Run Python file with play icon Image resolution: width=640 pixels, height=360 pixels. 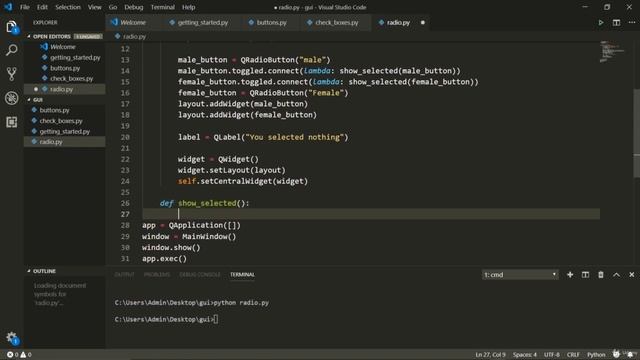(601, 22)
